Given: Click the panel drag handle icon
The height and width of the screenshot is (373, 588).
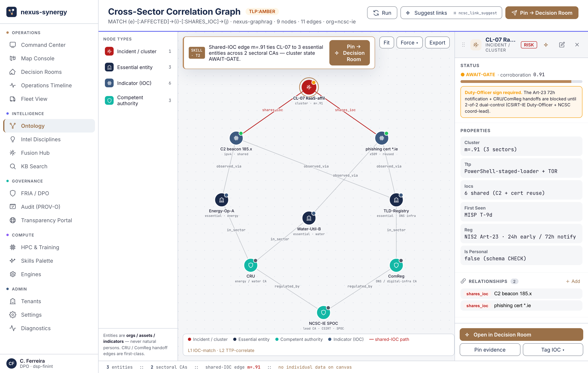Looking at the screenshot, I should coord(463,45).
